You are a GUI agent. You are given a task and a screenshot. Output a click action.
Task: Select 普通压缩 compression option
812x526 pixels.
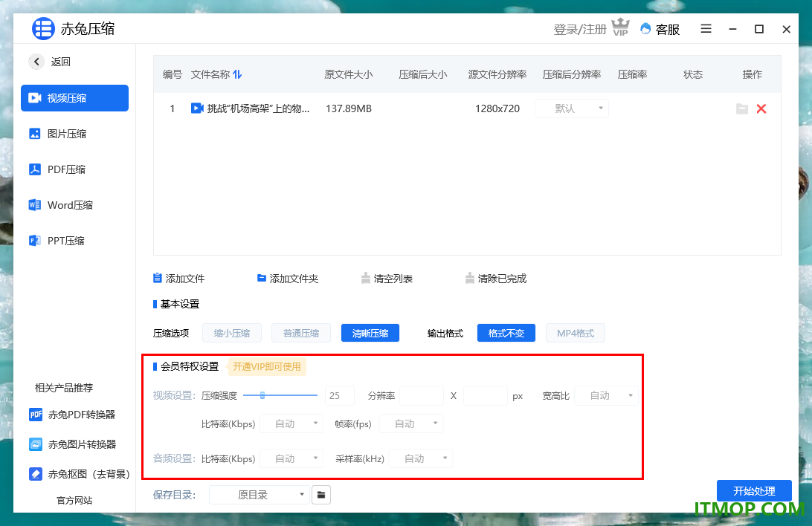click(301, 333)
